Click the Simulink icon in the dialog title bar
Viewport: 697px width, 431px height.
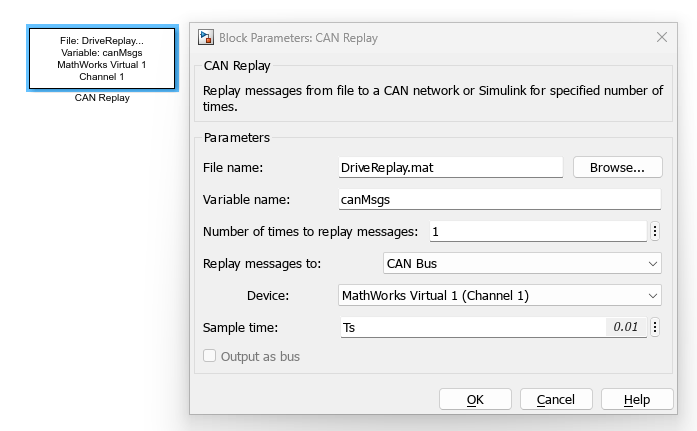[206, 37]
